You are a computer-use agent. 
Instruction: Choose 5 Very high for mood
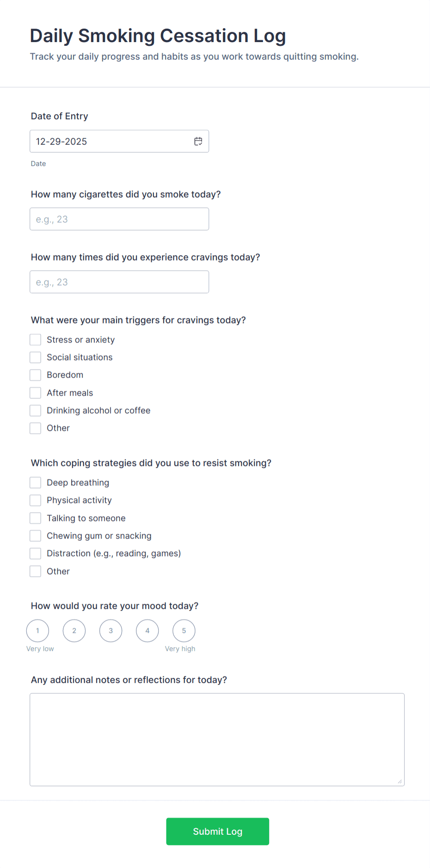184,630
